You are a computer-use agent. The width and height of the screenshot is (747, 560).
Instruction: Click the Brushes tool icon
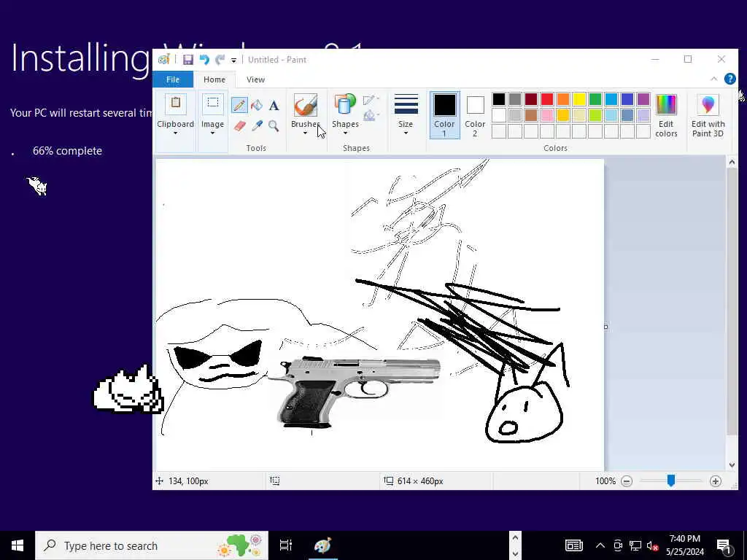point(306,105)
